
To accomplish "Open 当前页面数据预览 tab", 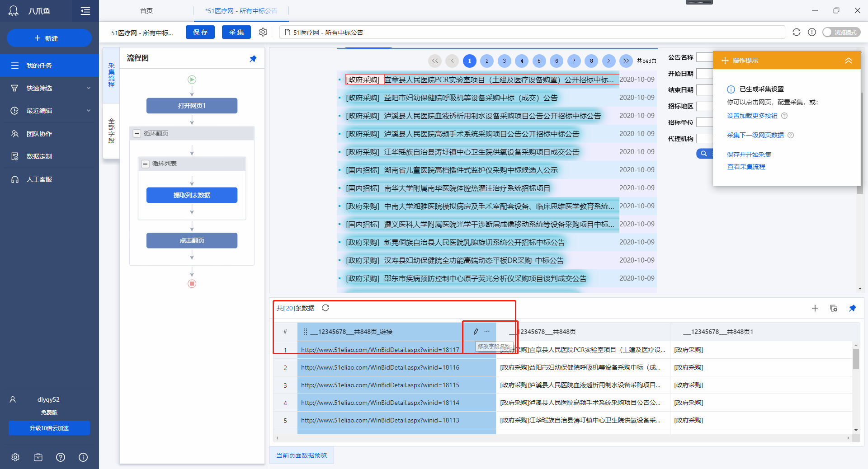I will [302, 455].
